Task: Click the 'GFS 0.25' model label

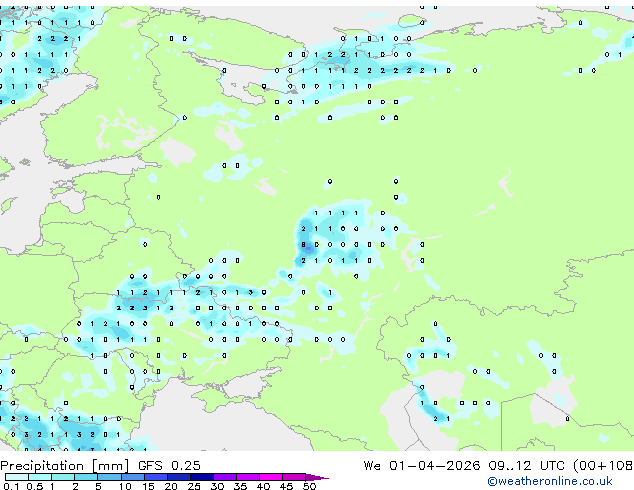Action: coord(169,466)
